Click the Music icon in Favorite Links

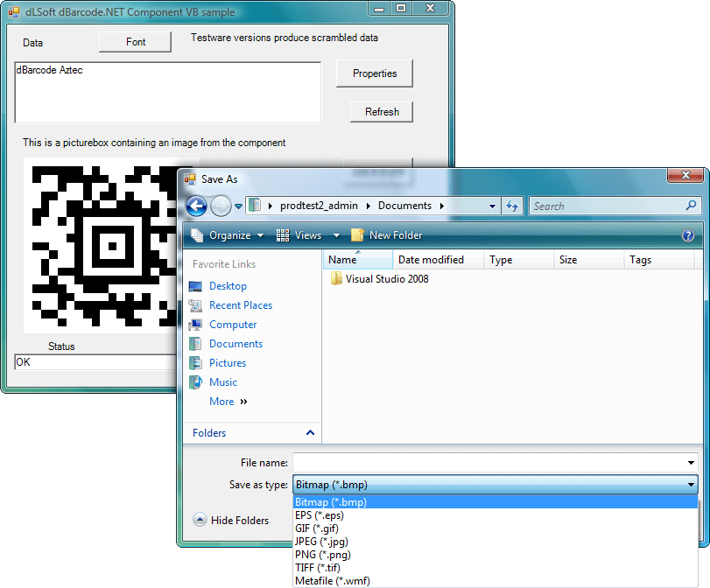(195, 382)
